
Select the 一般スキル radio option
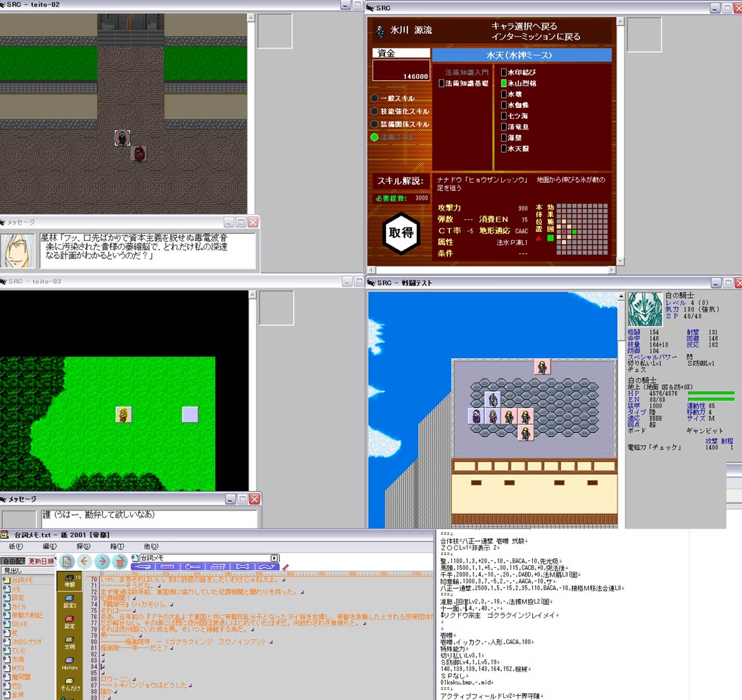point(375,98)
